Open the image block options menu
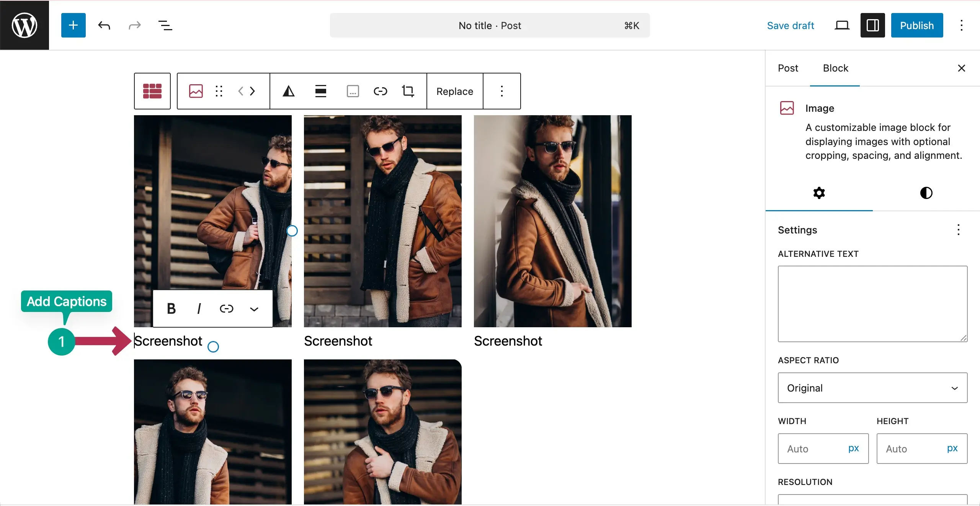980x506 pixels. 502,91
